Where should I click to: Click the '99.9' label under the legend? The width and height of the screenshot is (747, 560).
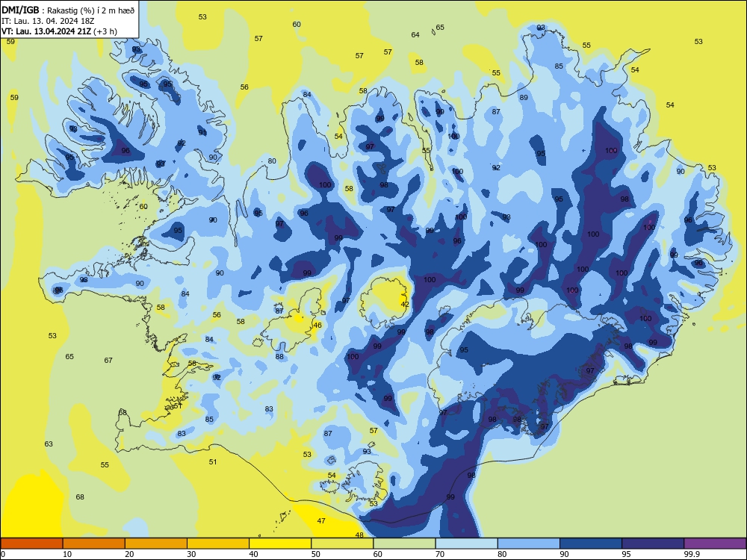tap(692, 554)
